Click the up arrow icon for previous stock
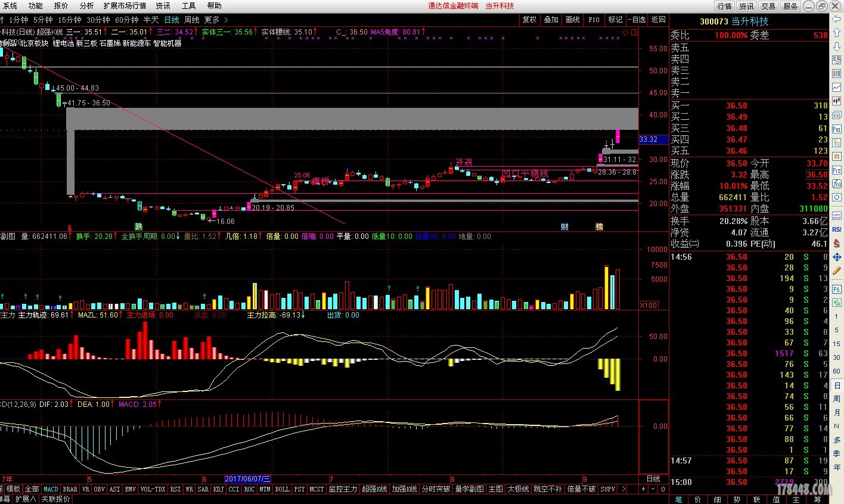 (x=837, y=33)
